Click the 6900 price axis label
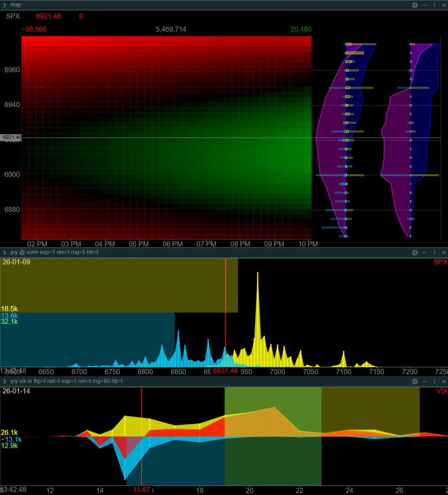Image resolution: width=448 pixels, height=495 pixels. pyautogui.click(x=11, y=175)
